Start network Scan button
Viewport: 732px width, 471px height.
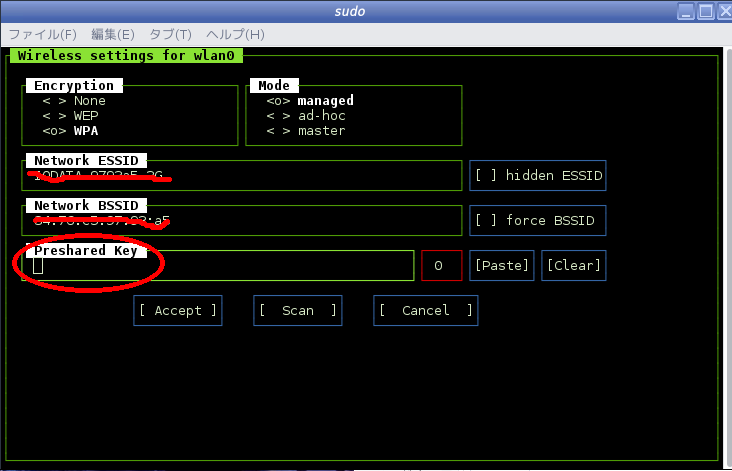[x=298, y=310]
